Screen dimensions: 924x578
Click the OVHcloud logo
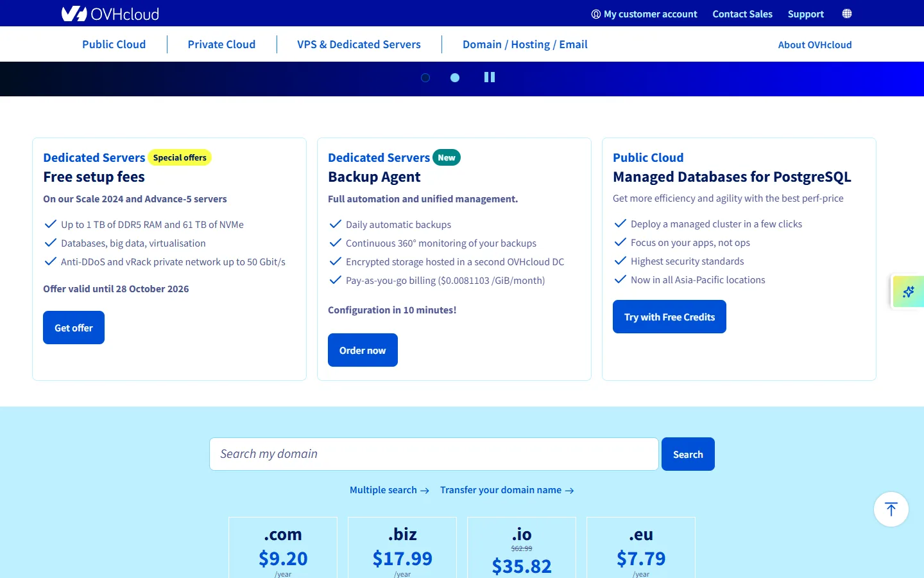coord(110,13)
